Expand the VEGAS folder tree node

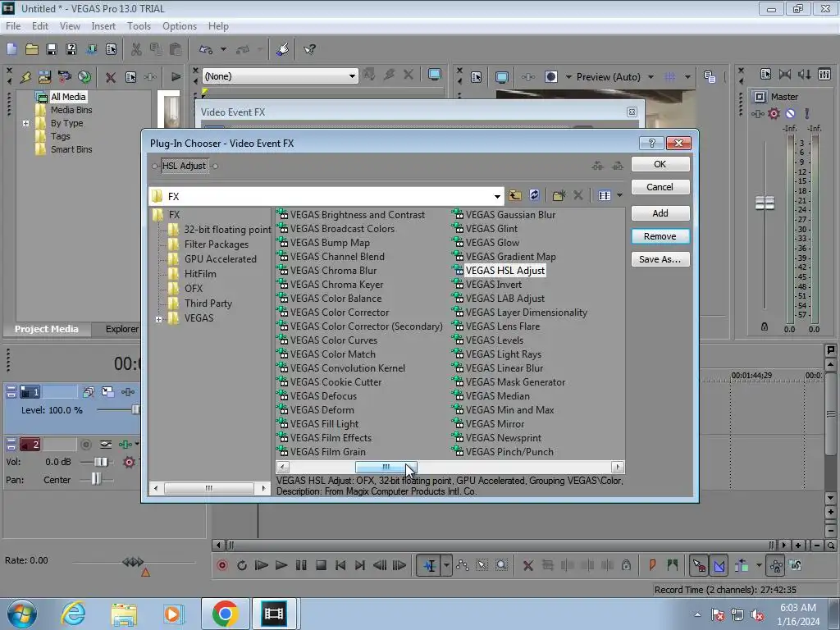coord(158,319)
